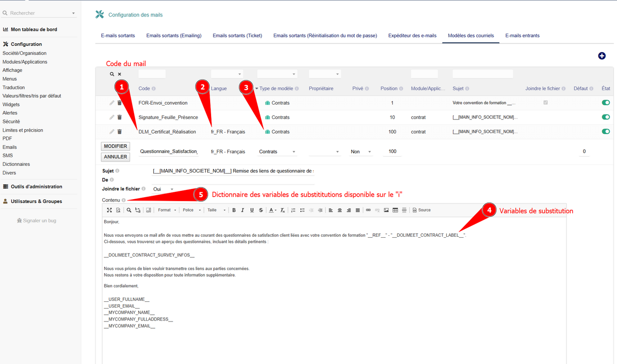617x364 pixels.
Task: Toggle the DLM_Certificat_Réalisation status switch
Action: (605, 132)
